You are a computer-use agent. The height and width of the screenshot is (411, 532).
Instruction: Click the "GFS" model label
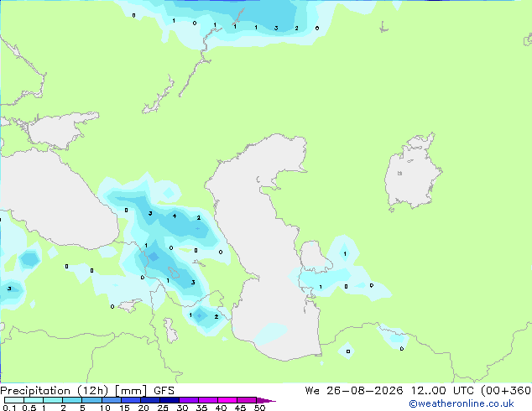pos(164,391)
